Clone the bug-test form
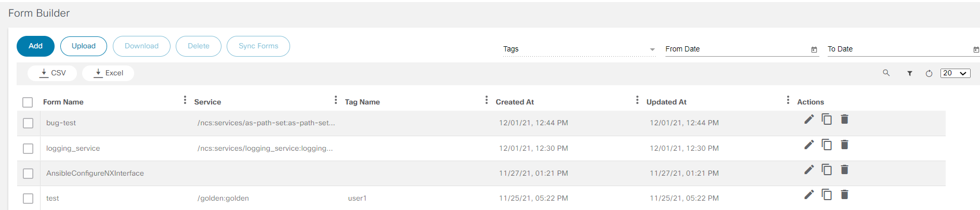Viewport: 980px width, 210px height. click(x=827, y=120)
